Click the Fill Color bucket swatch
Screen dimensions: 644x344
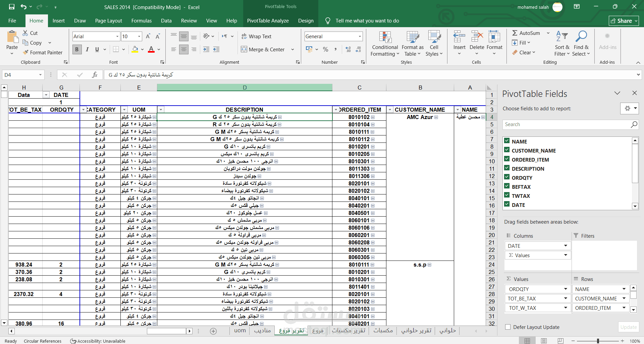click(x=135, y=49)
